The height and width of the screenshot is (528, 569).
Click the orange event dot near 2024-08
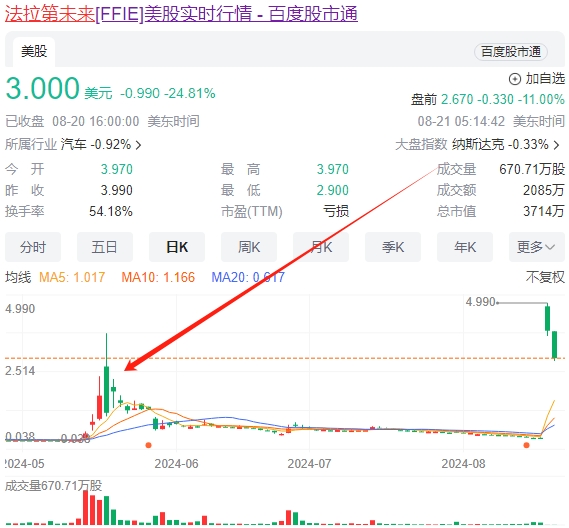coord(527,445)
